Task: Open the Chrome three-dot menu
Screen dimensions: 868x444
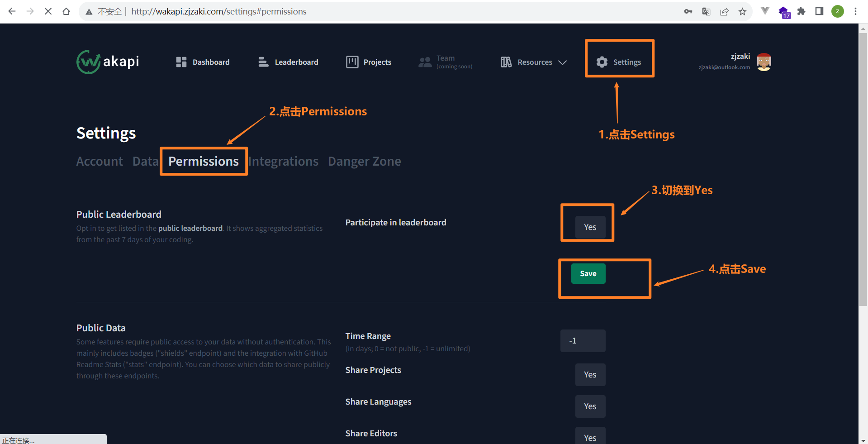Action: (x=855, y=11)
